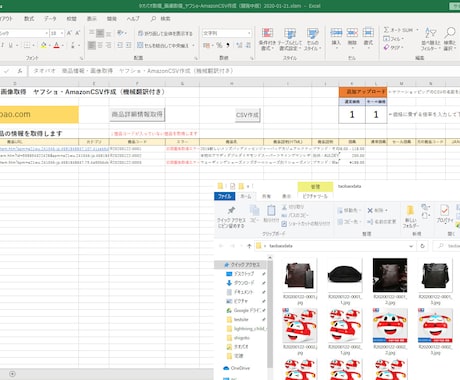This screenshot has height=380, width=460.
Task: Open first product URL link
Action: click(x=54, y=149)
